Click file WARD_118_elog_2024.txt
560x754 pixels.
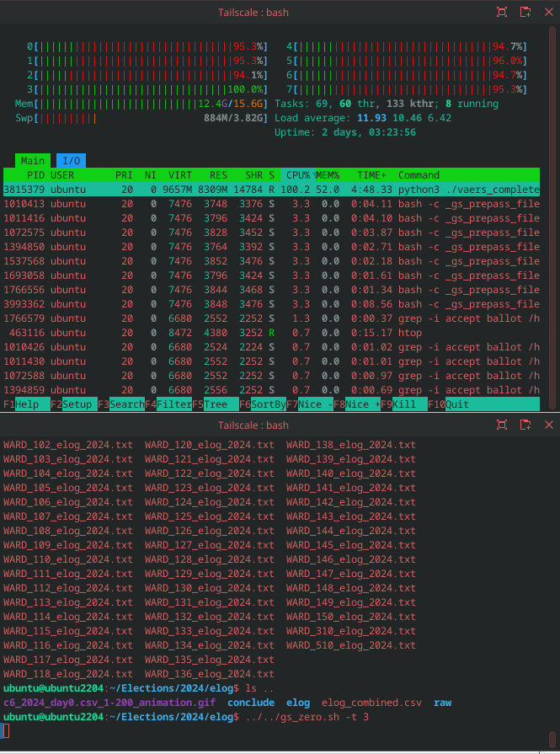(x=67, y=674)
